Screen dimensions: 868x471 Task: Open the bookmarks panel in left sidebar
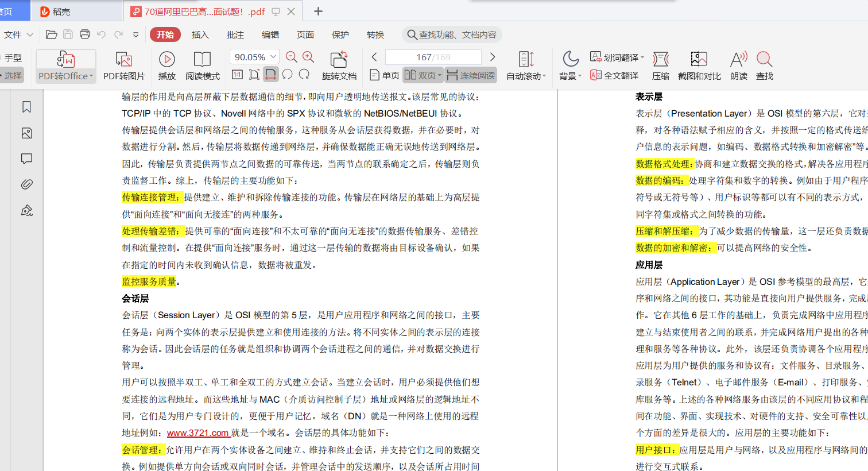point(26,107)
